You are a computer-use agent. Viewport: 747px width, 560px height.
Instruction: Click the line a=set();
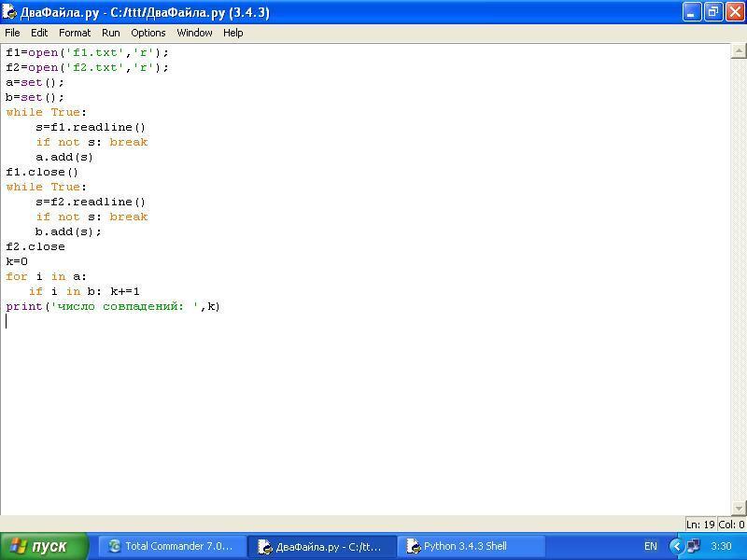click(35, 82)
